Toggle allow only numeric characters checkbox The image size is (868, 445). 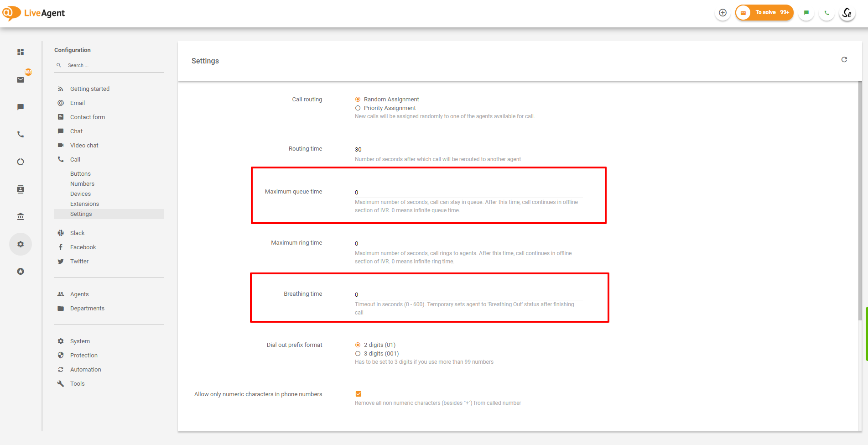click(359, 394)
